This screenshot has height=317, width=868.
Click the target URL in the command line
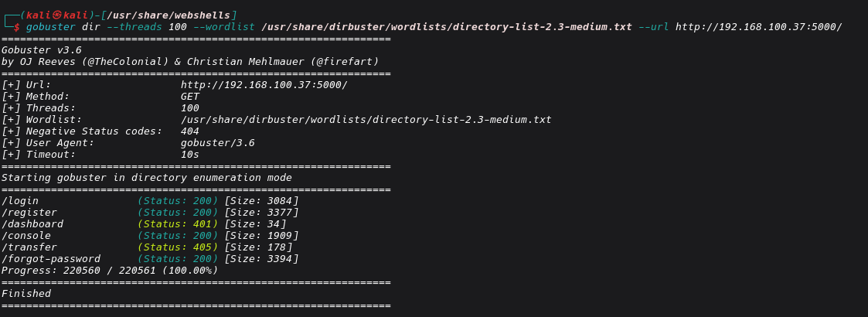pos(758,27)
